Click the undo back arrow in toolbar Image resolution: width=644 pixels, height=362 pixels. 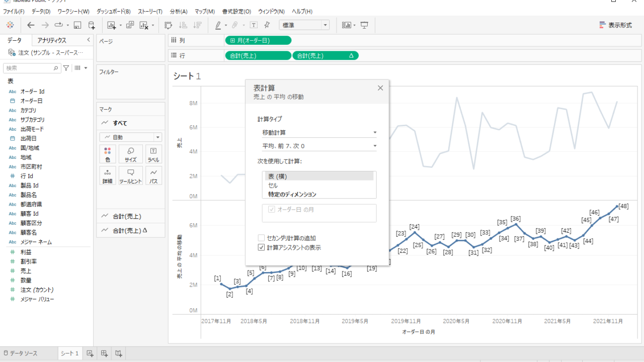[31, 25]
